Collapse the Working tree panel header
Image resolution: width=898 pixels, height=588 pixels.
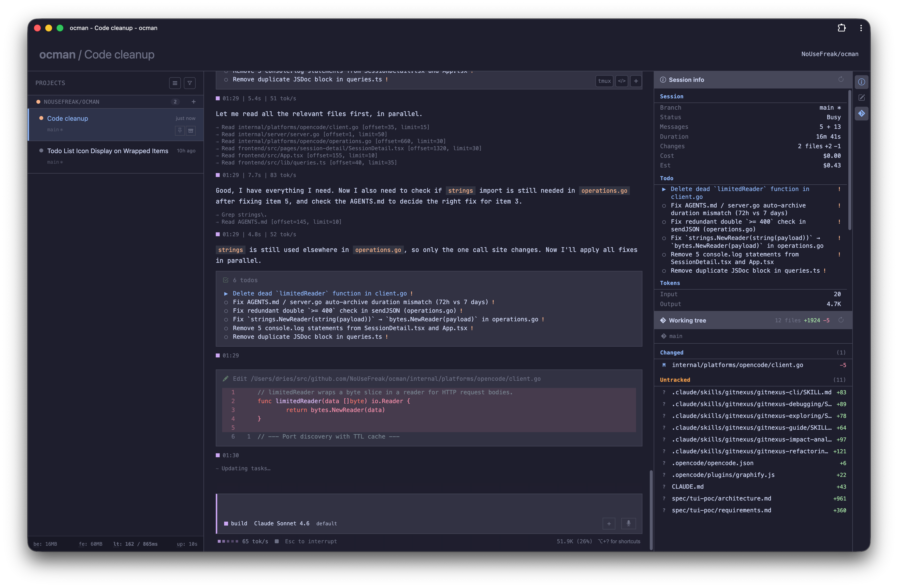[753, 320]
